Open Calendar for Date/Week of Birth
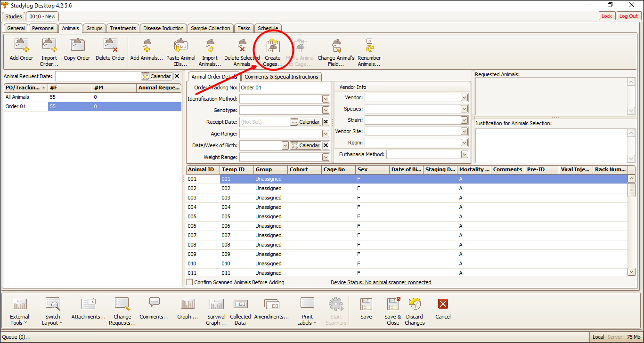 pyautogui.click(x=305, y=145)
